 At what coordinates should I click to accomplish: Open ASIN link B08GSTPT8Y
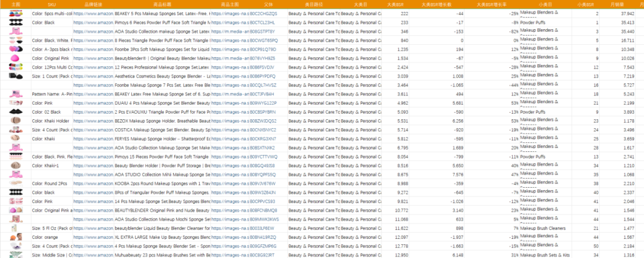(x=262, y=32)
